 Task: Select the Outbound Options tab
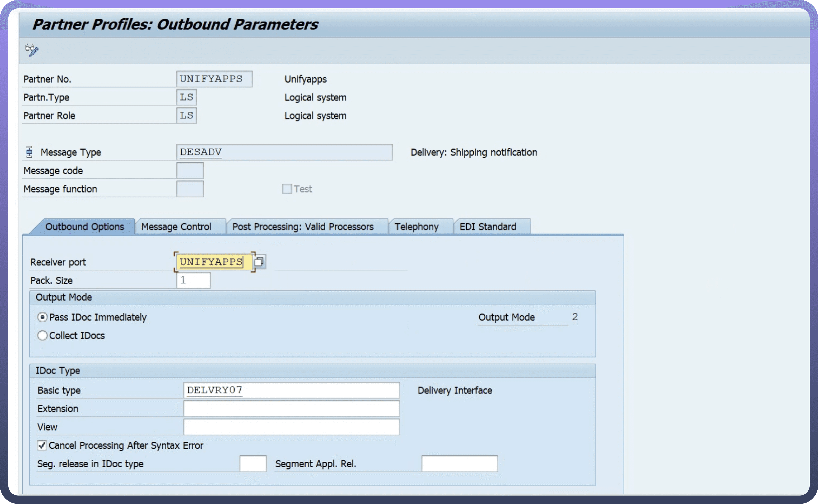coord(85,227)
